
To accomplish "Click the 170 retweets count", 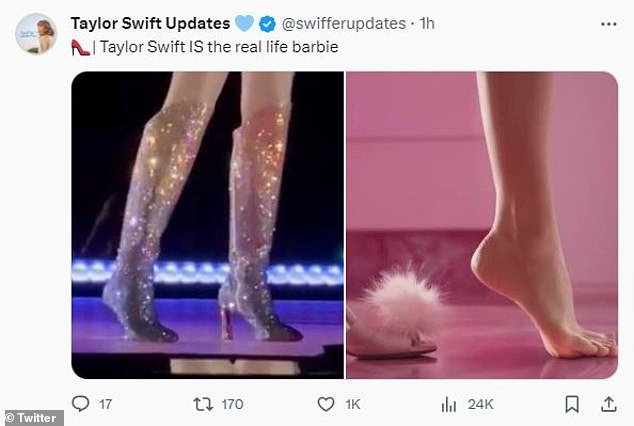I will pyautogui.click(x=232, y=404).
